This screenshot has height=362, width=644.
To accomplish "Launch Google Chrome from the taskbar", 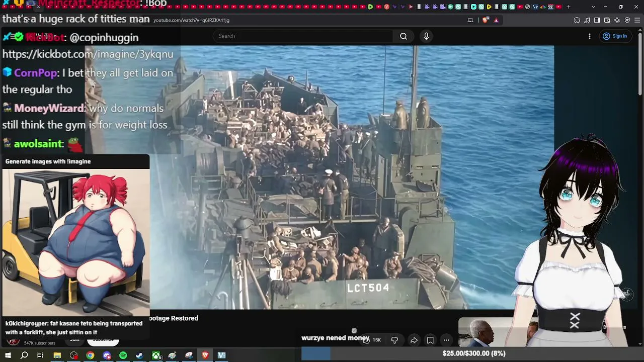I will [90, 355].
